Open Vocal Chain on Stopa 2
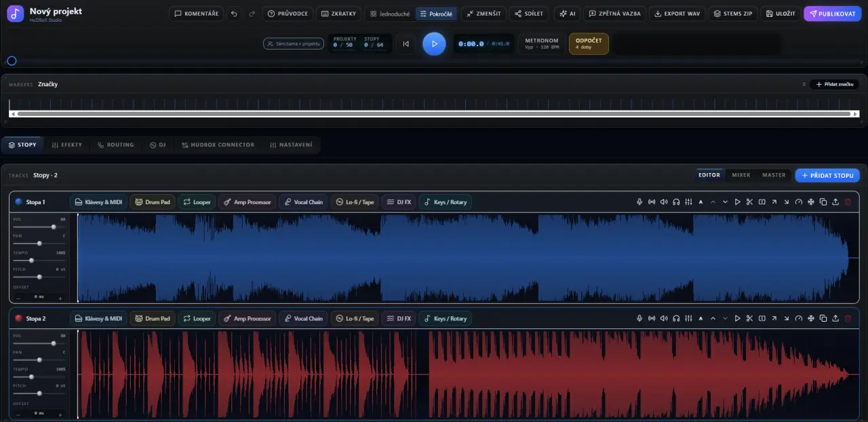868x422 pixels. pyautogui.click(x=303, y=318)
